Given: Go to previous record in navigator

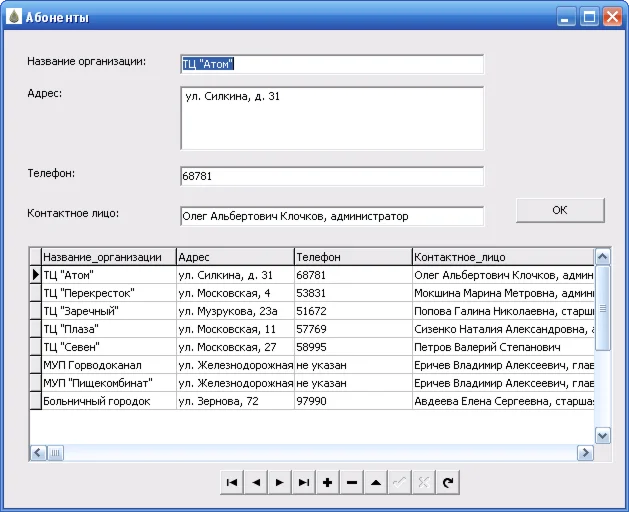Looking at the screenshot, I should coord(256,482).
